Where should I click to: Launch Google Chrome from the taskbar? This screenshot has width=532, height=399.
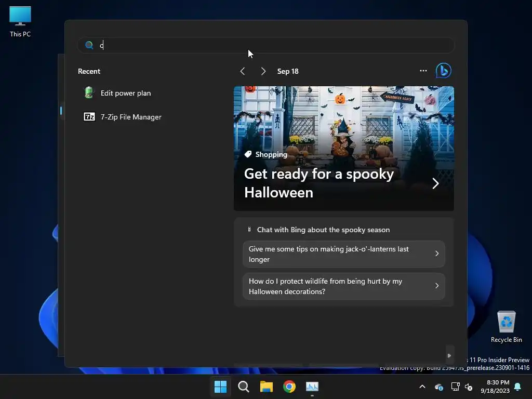289,387
